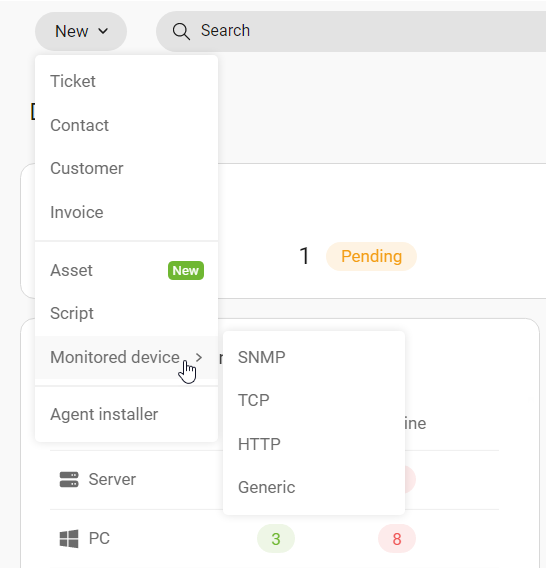Viewport: 546px width, 568px height.
Task: Choose Contact in the New menu
Action: [x=126, y=125]
